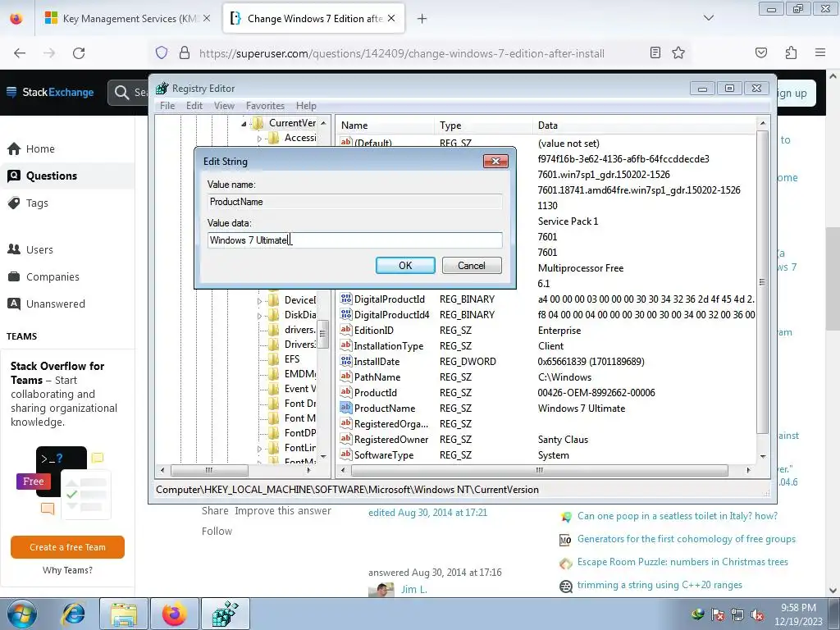Open the list all tabs dropdown
The width and height of the screenshot is (840, 630).
(x=708, y=18)
